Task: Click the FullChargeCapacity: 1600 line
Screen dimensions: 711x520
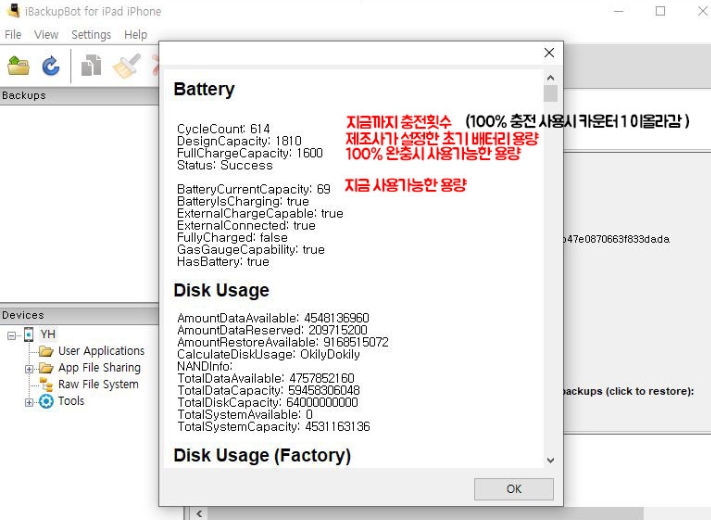Action: click(250, 153)
